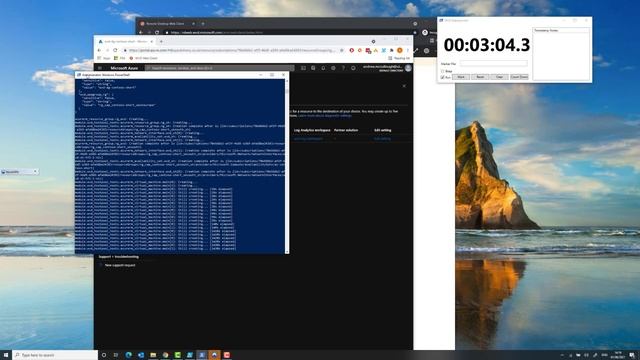Screen dimensions: 640x360
Task: Close the Azure portal browser tab
Action: click(151, 41)
